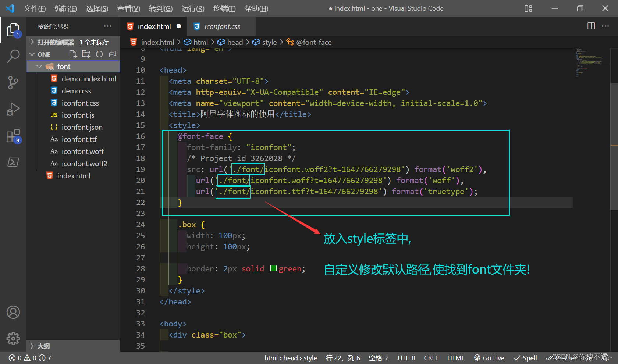Open the Manage gear icon
Screen dimensions: 618x364
pyautogui.click(x=13, y=339)
